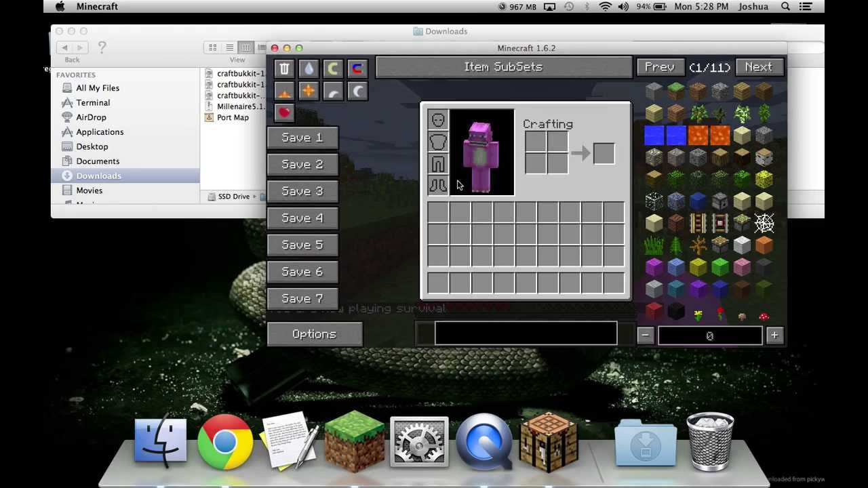Click the item quantity field showing 0
The width and height of the screenshot is (868, 488).
point(710,335)
